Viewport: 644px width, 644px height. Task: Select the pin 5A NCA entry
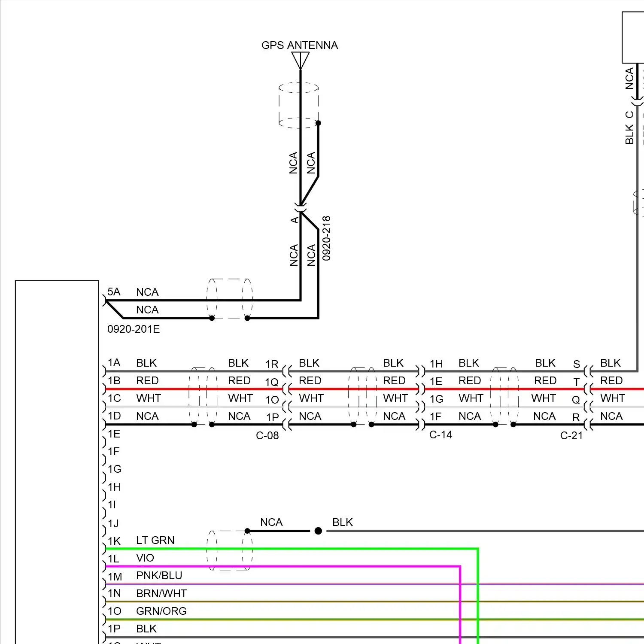pos(129,292)
